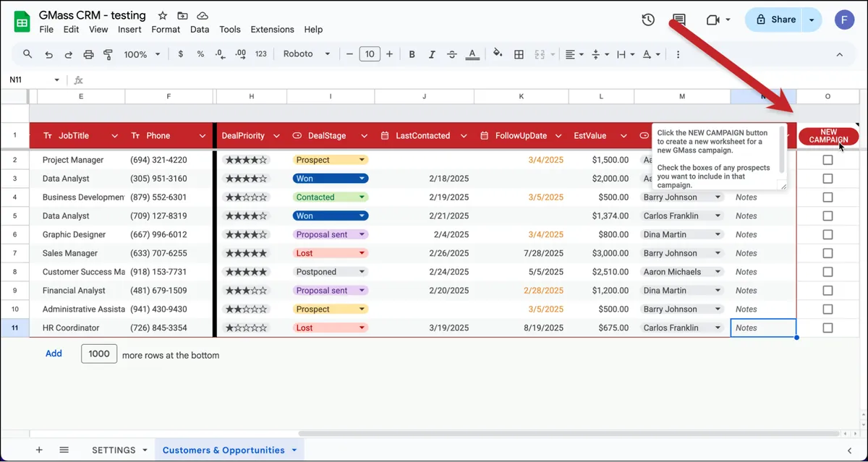The height and width of the screenshot is (462, 868).
Task: Toggle italic formatting
Action: coord(432,54)
